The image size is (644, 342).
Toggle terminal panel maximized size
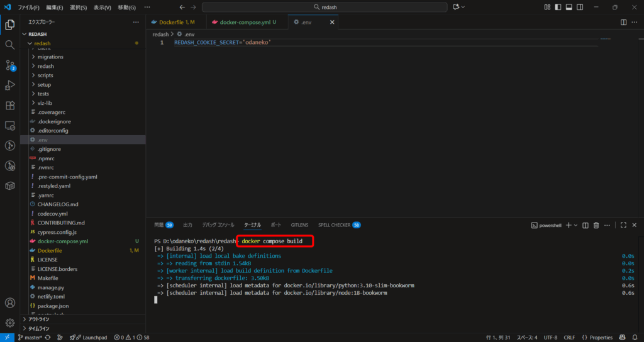(x=624, y=225)
